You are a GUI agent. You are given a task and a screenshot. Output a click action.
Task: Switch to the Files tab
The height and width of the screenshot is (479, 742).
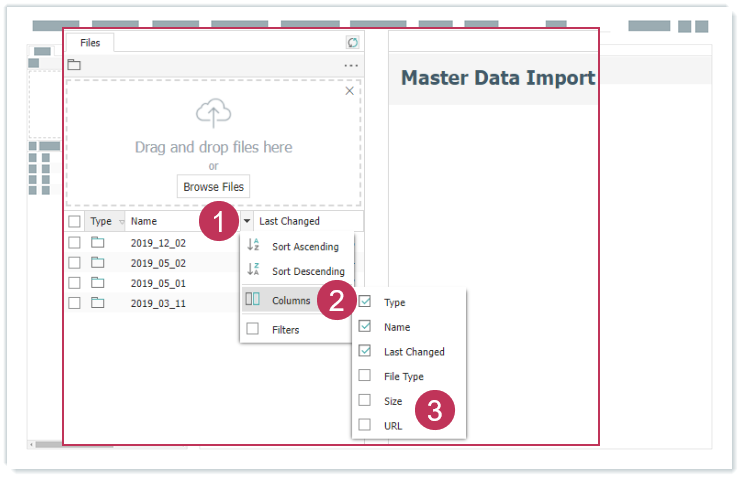[x=90, y=42]
